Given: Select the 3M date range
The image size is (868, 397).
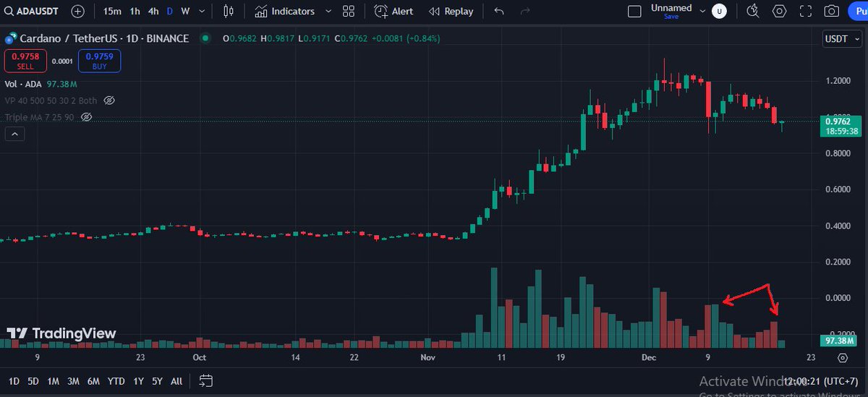Looking at the screenshot, I should click(73, 381).
